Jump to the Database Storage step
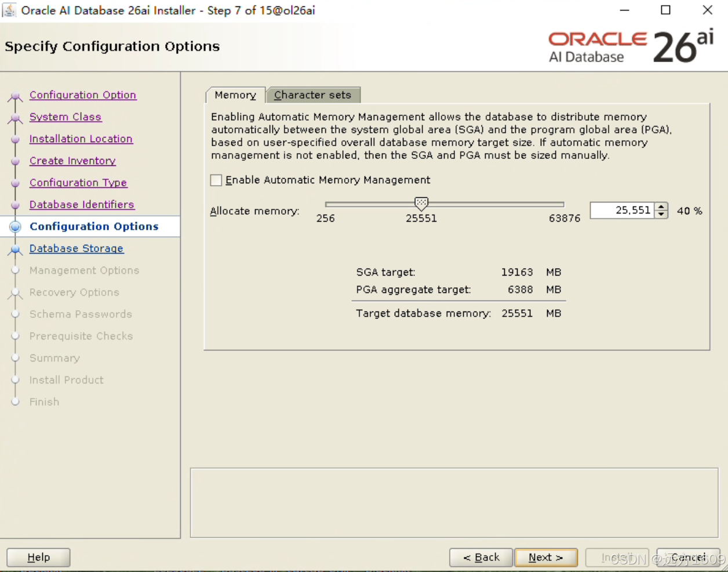The height and width of the screenshot is (572, 728). click(77, 249)
